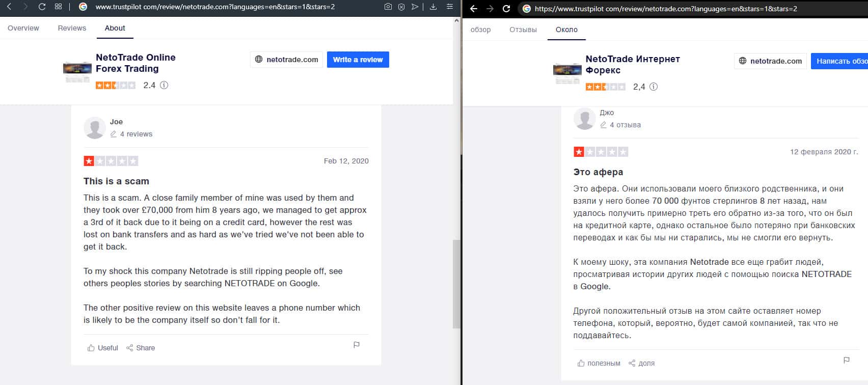Open the review titled Это афера
868x385 pixels.
(x=598, y=172)
